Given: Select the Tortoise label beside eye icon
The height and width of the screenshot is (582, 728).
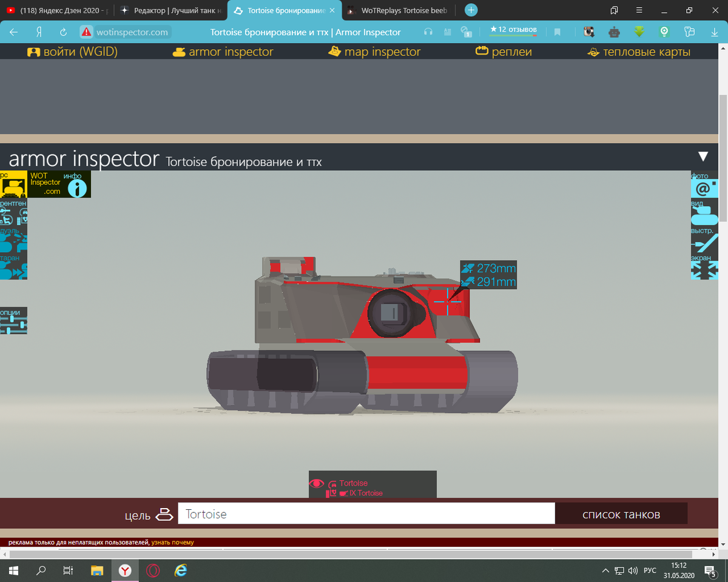Looking at the screenshot, I should pyautogui.click(x=353, y=483).
